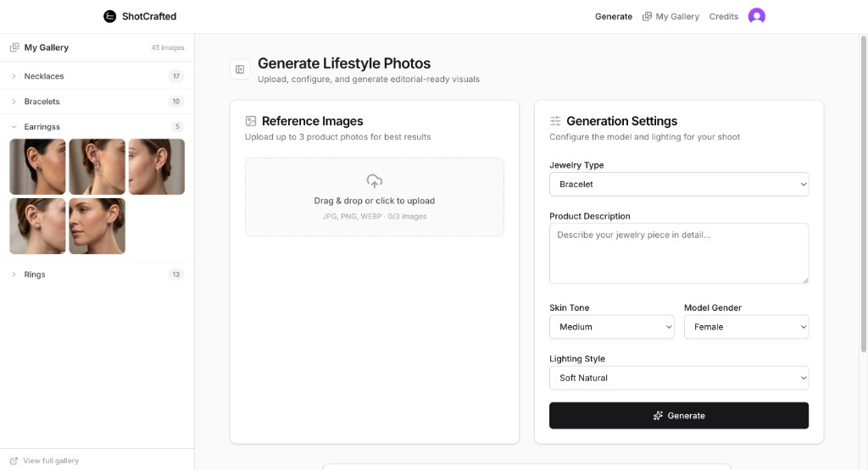Viewport: 868px width, 470px height.
Task: Click the Reference Images heading icon
Action: pos(251,121)
